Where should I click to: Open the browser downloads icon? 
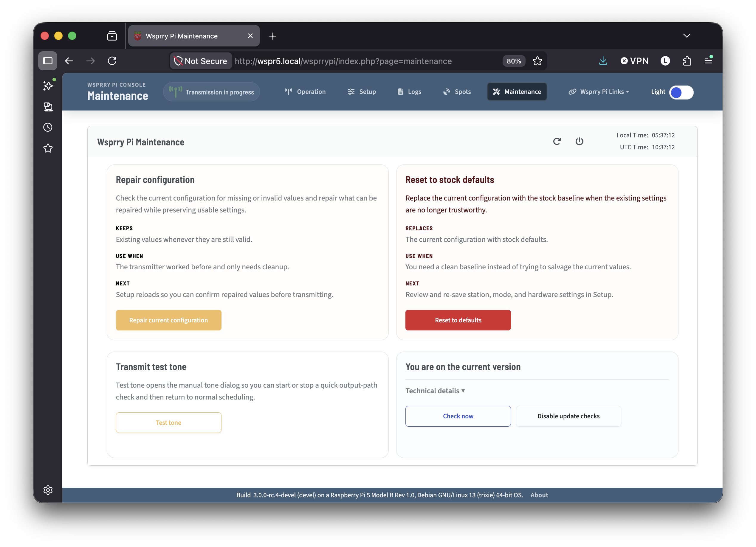point(603,61)
